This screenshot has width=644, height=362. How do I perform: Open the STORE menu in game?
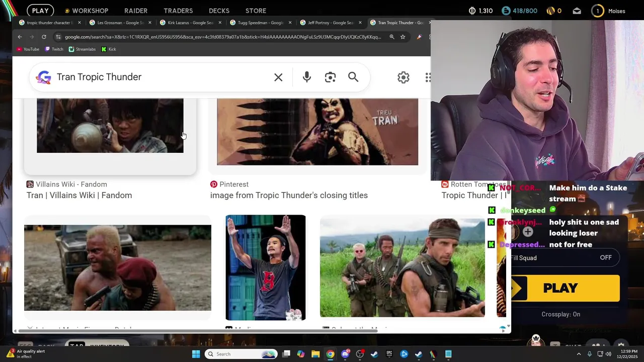[256, 11]
